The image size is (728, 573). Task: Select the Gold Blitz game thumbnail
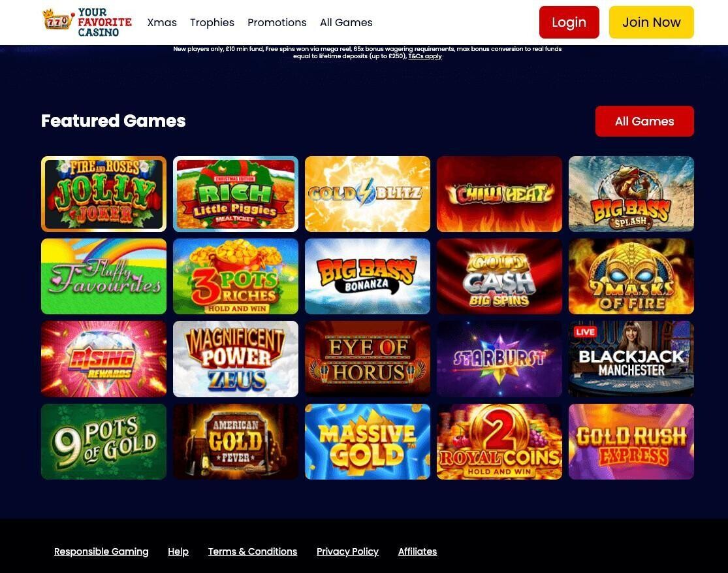tap(367, 194)
